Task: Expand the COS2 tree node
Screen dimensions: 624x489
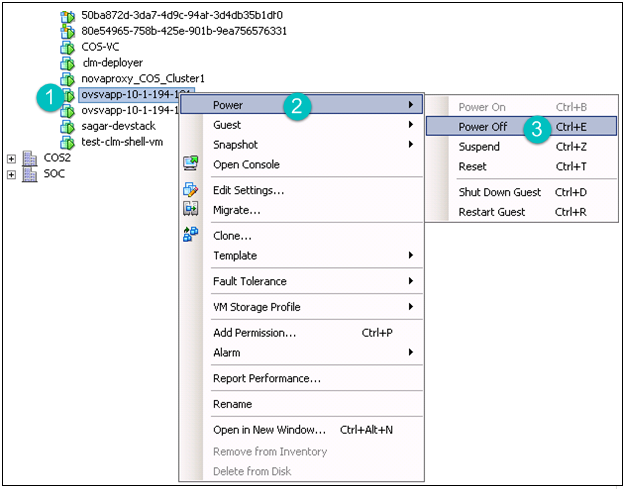Action: pos(11,158)
